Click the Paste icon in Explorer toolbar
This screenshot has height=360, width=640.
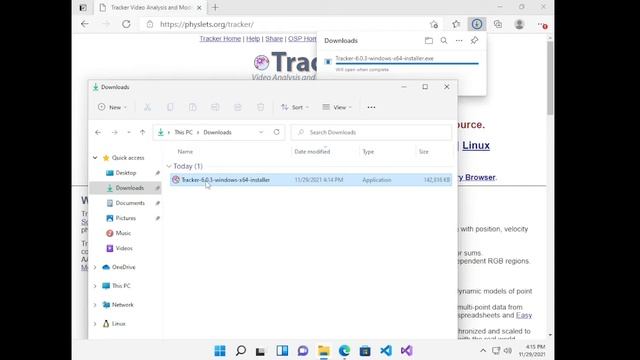tap(193, 107)
